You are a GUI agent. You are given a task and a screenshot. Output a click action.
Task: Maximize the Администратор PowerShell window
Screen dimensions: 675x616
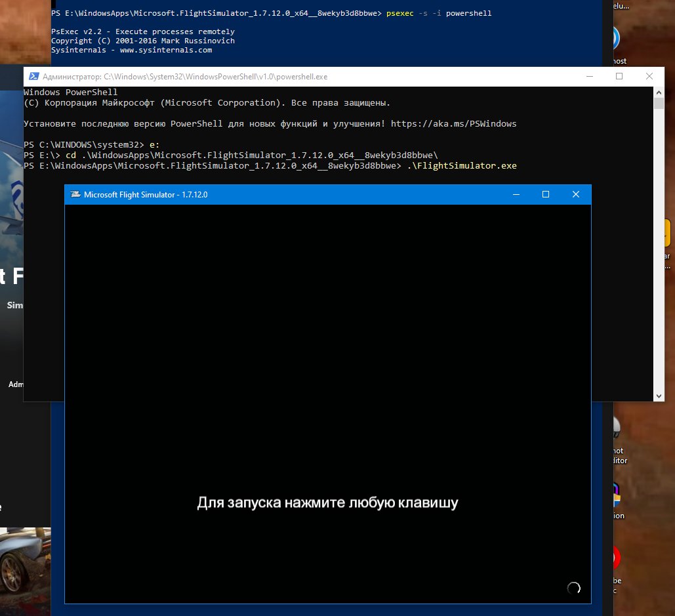[x=619, y=77]
